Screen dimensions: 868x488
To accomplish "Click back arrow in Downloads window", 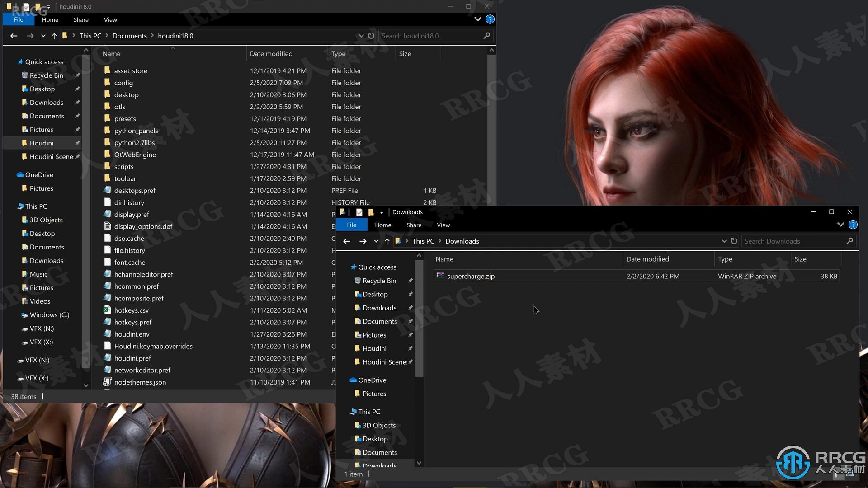I will pyautogui.click(x=347, y=241).
